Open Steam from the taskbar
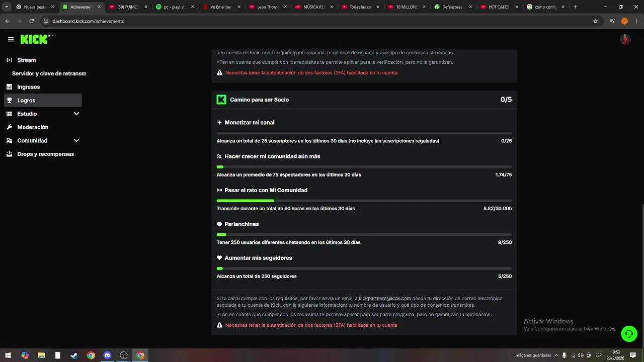The height and width of the screenshot is (362, 644). click(74, 355)
